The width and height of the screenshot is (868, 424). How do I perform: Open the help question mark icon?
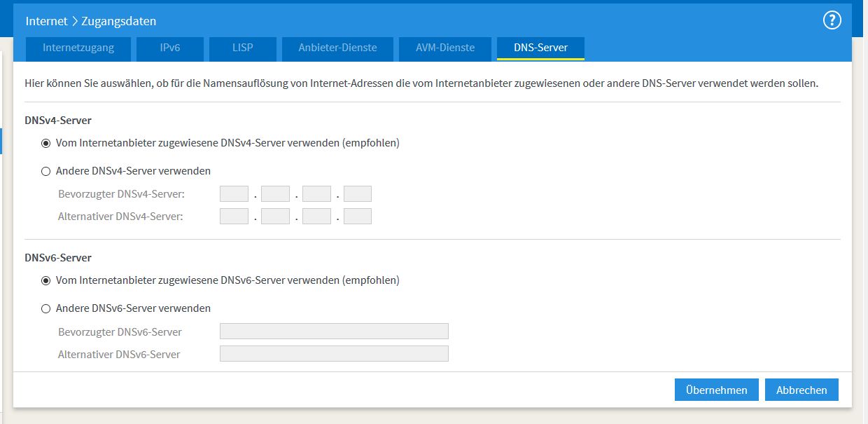[x=831, y=20]
